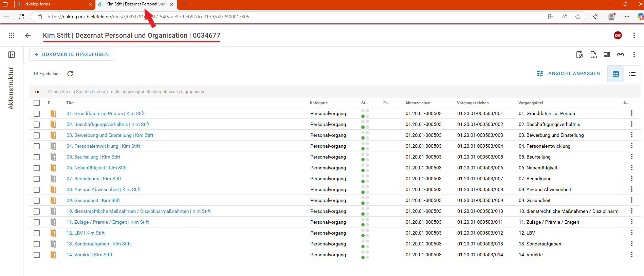Click the Dokumente hinzufügen button
Screen dimensions: 644x276
click(x=72, y=55)
